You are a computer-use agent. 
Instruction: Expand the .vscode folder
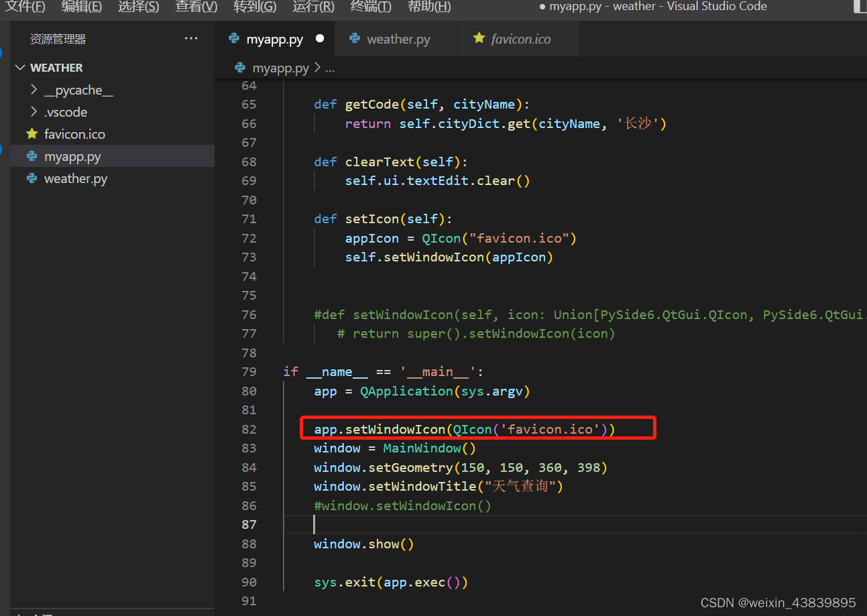[x=33, y=111]
